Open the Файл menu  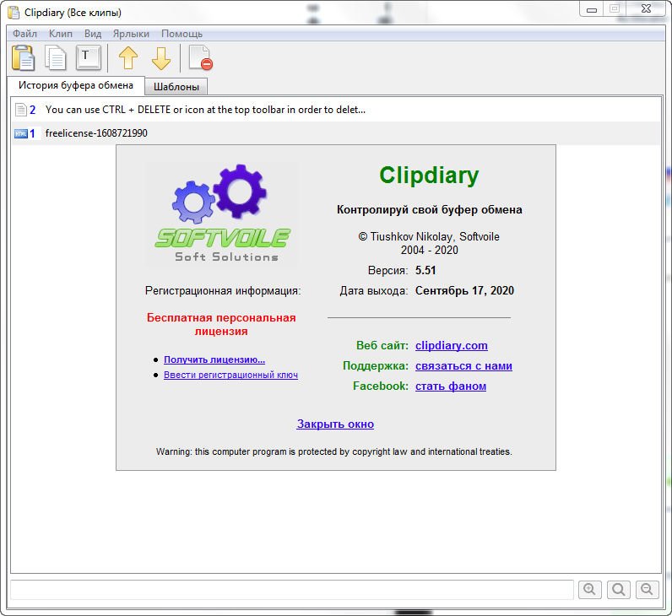pos(24,34)
